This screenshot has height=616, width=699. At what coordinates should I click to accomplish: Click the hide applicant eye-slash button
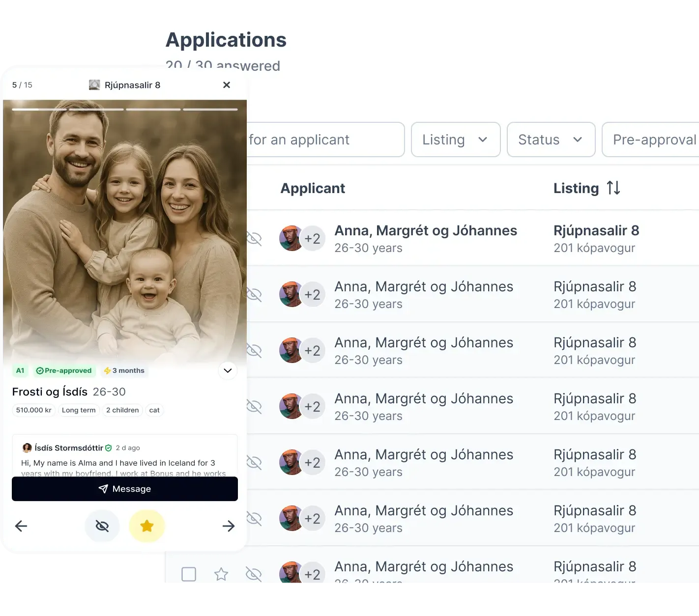[x=102, y=526]
